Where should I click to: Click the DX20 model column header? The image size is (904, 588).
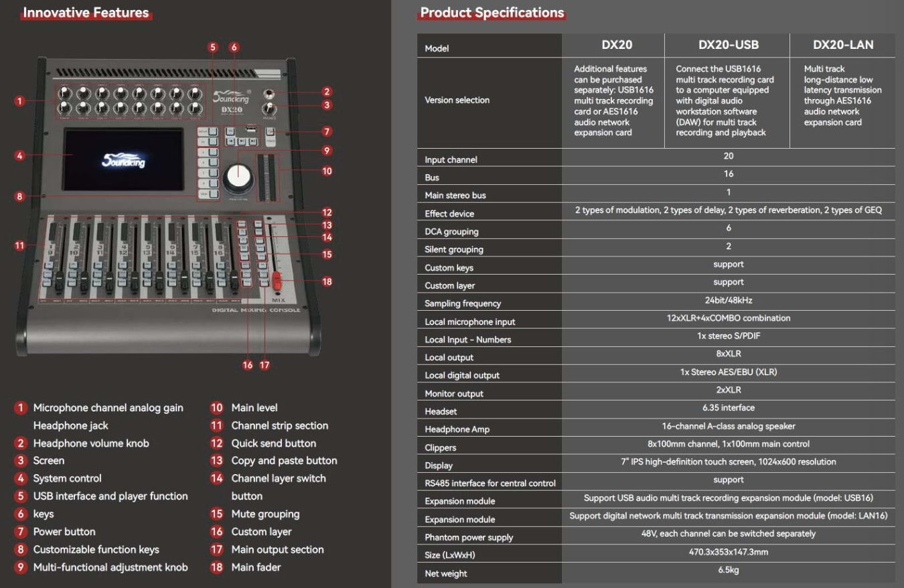(613, 46)
